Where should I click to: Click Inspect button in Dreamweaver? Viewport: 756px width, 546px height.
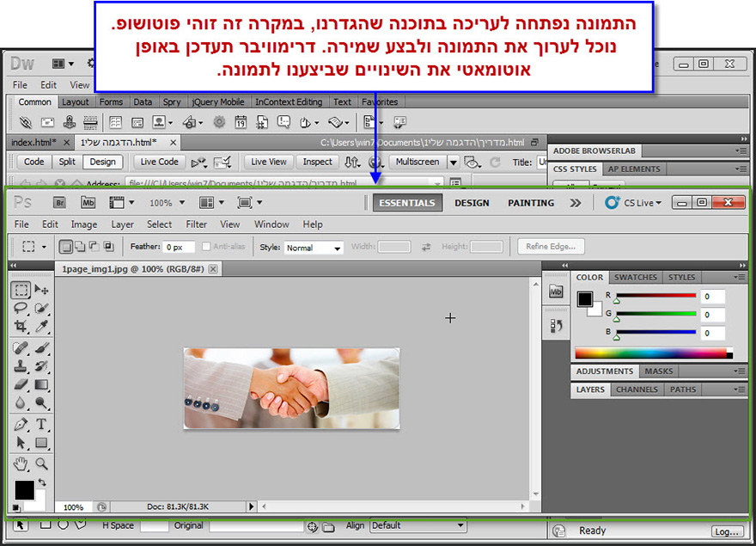click(317, 162)
